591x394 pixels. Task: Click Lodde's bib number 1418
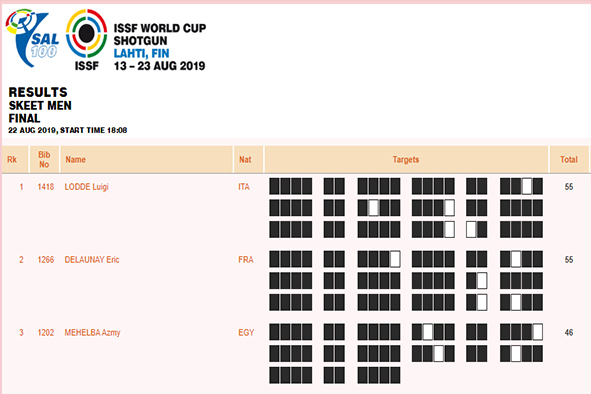point(46,187)
